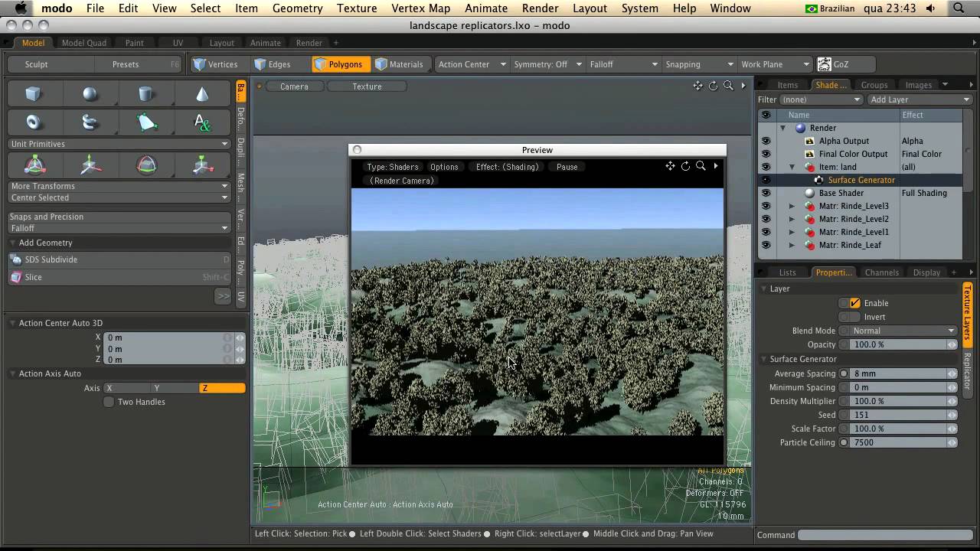Pause the preview render

[x=567, y=167]
